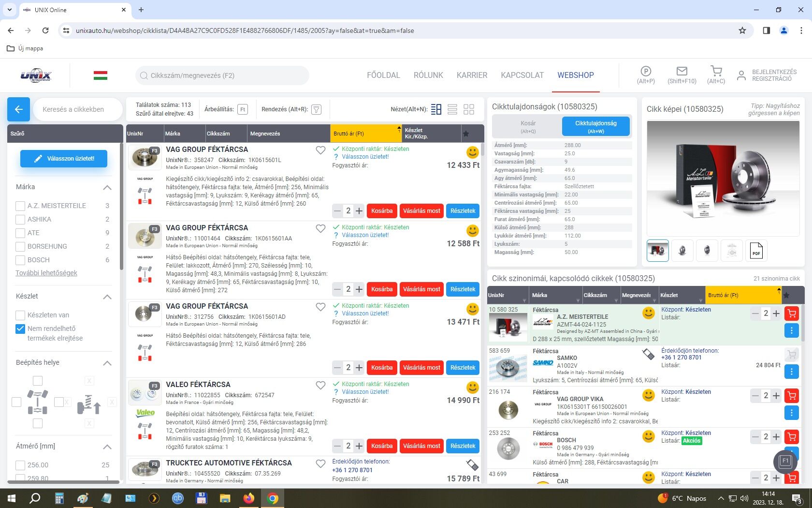Add 1K0615601L brake disc to favorites heart

(x=320, y=150)
